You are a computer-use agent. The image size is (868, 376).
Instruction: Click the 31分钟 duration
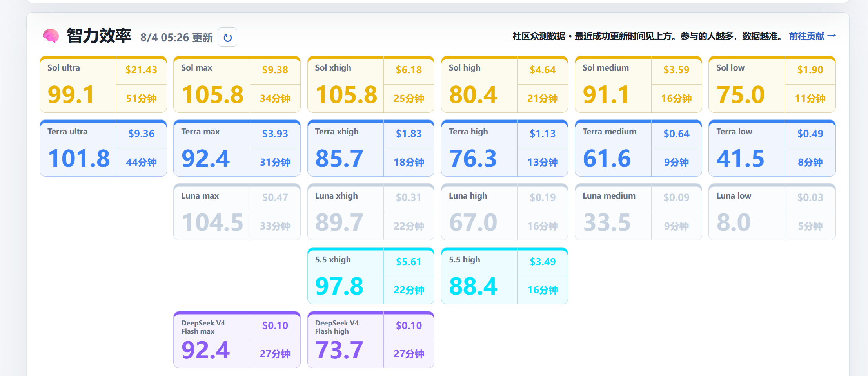(x=275, y=162)
